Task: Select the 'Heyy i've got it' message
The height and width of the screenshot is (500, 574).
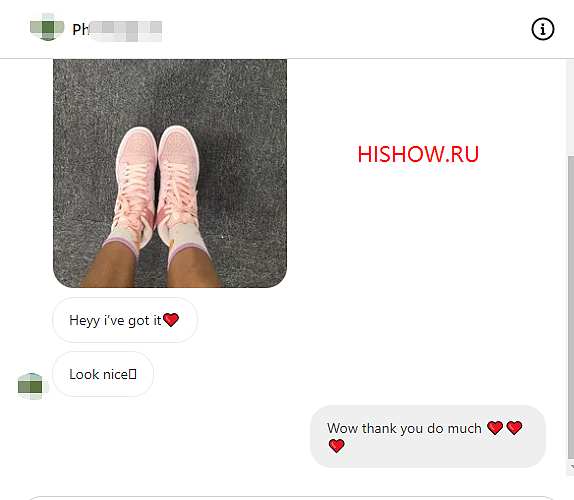Action: pos(125,320)
